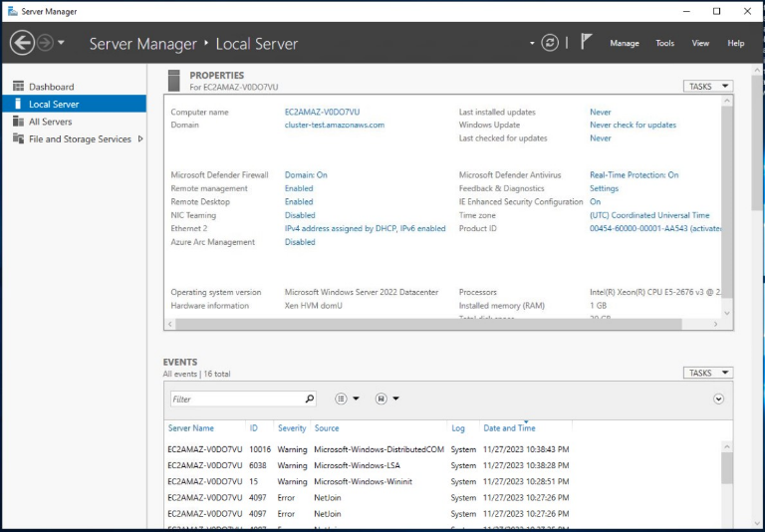This screenshot has height=532, width=765.
Task: Click the forward navigation arrow
Action: tap(46, 43)
